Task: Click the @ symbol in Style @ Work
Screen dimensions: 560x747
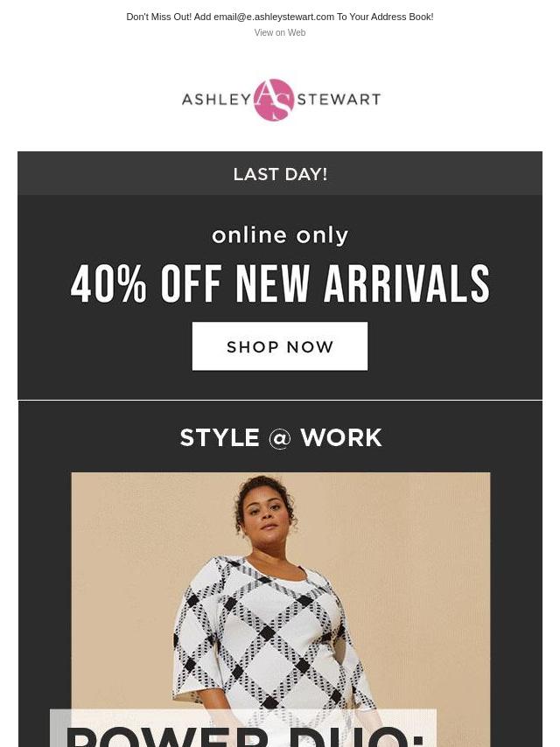Action: (x=280, y=438)
